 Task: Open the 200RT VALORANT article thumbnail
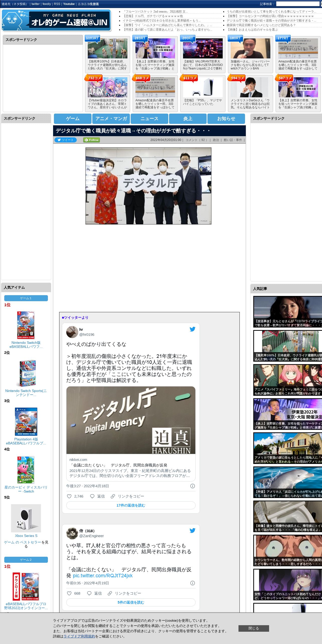[203, 48]
